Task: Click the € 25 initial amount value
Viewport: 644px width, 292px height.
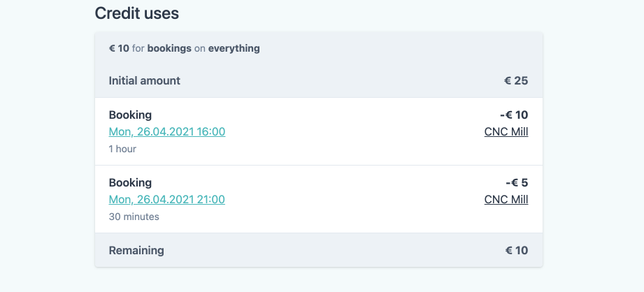Action: [516, 81]
